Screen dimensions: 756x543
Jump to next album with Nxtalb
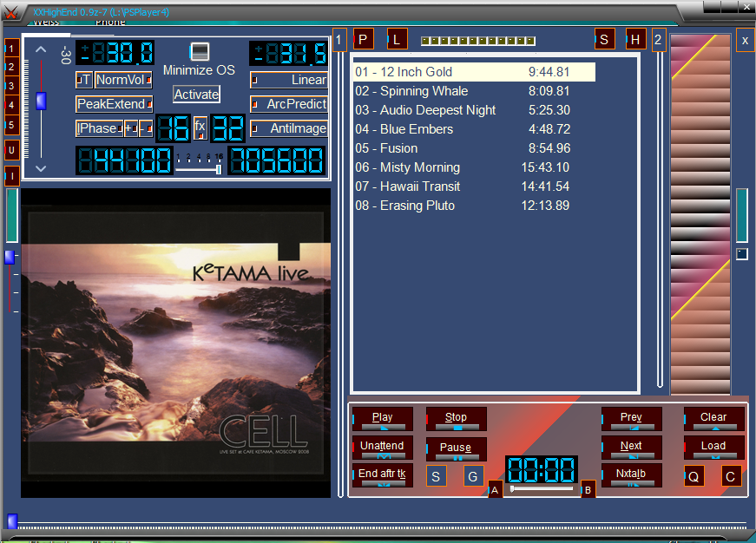point(632,475)
